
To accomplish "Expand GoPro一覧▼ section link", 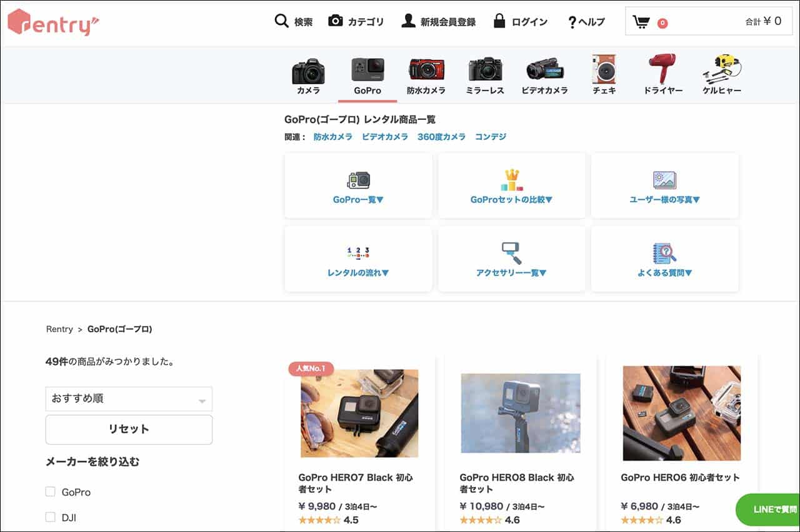I will 358,200.
